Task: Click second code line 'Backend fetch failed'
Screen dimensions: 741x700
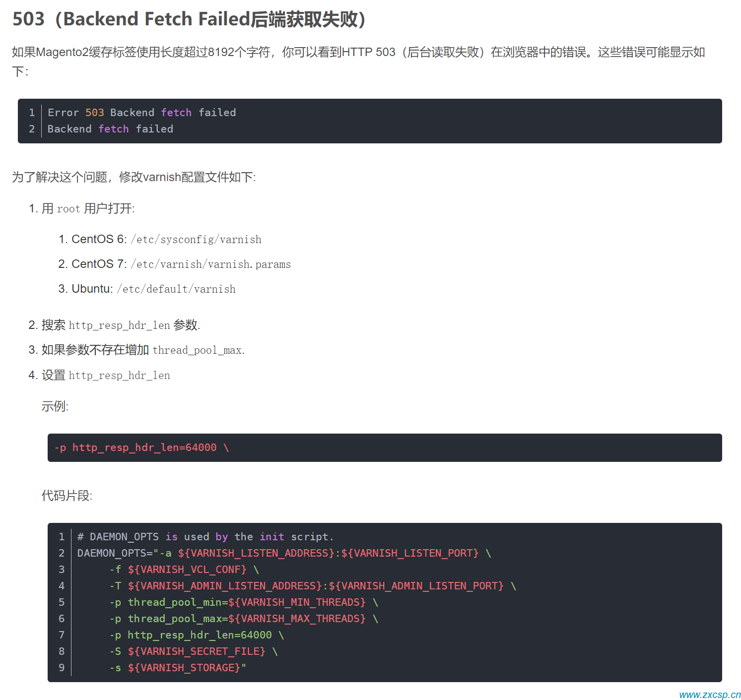Action: point(110,129)
